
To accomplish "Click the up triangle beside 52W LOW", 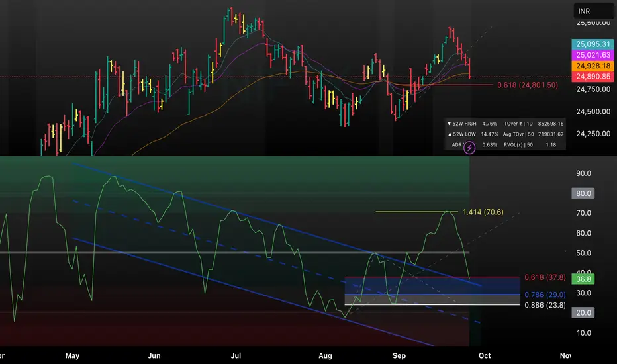I will pyautogui.click(x=450, y=134).
